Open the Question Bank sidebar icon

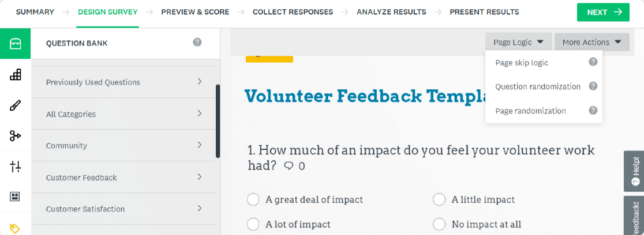[x=16, y=44]
